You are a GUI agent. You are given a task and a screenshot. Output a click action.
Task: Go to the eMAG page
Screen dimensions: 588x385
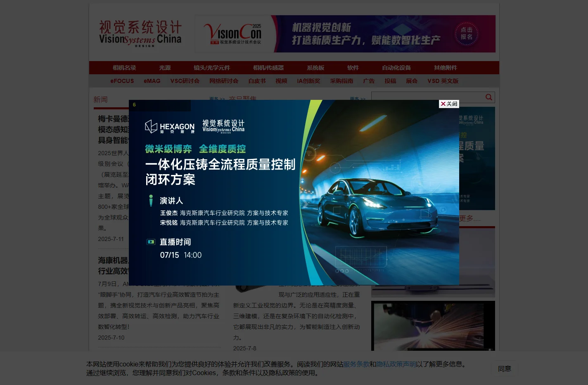[x=152, y=81]
